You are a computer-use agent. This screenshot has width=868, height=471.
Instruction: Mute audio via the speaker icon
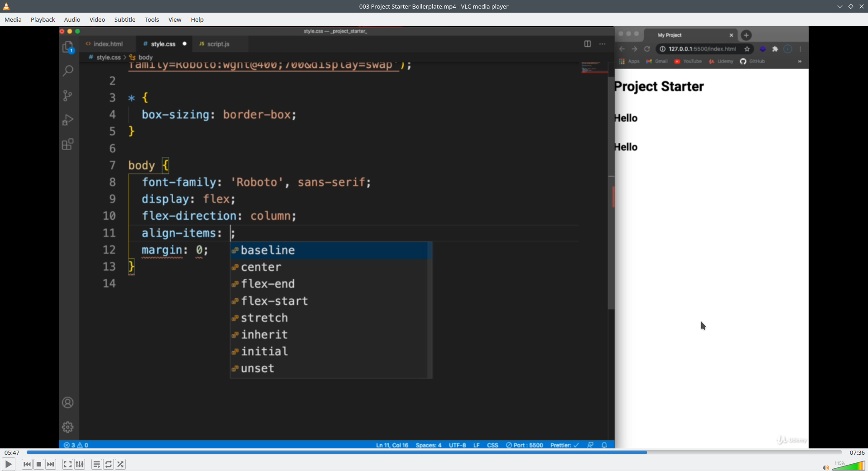point(826,467)
